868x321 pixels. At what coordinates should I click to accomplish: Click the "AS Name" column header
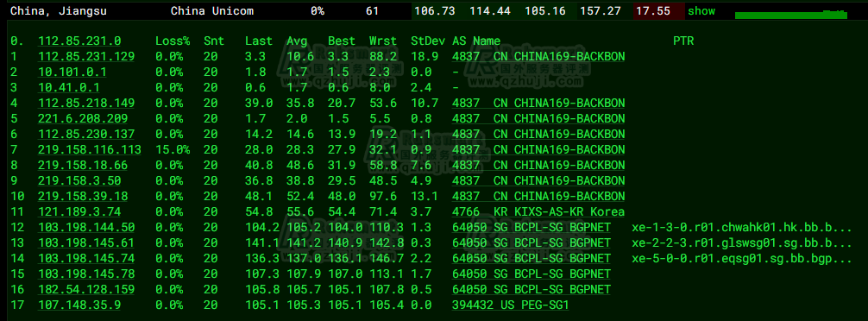[476, 41]
